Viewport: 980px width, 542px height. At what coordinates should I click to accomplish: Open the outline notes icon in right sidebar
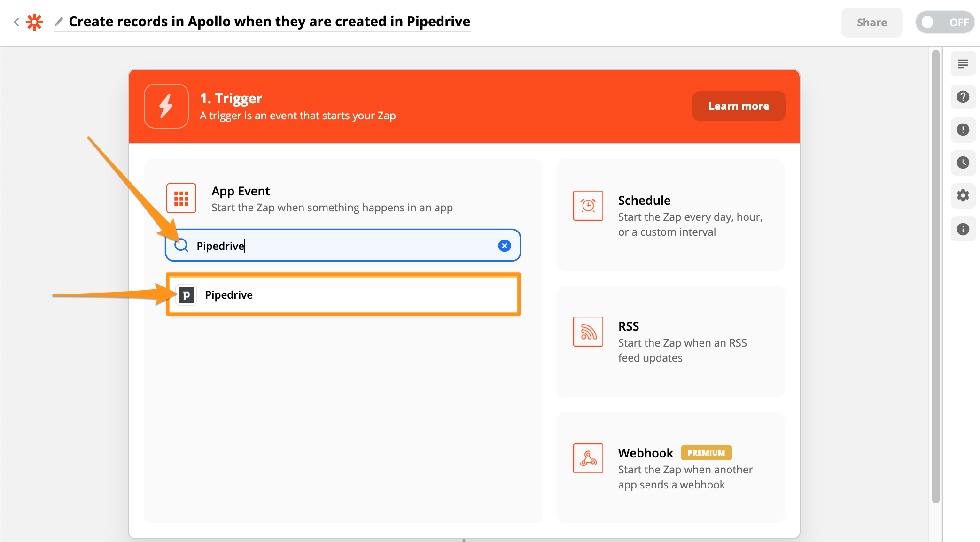pos(963,64)
